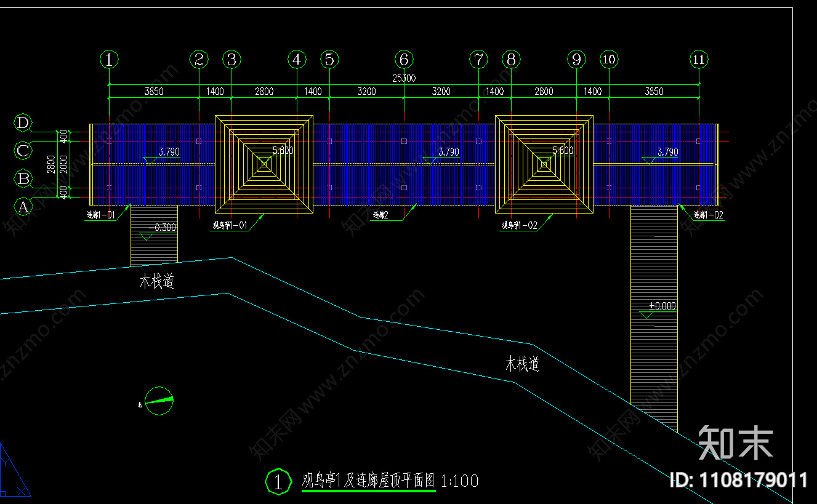Viewport: 817px width, 504px height.
Task: Select grid axis bubble A
Action: [x=23, y=207]
